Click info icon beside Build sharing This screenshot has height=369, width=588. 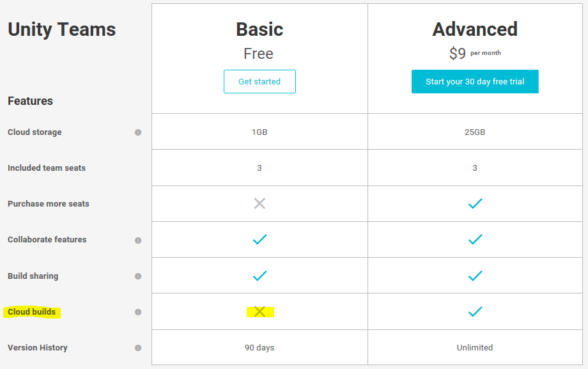[138, 276]
